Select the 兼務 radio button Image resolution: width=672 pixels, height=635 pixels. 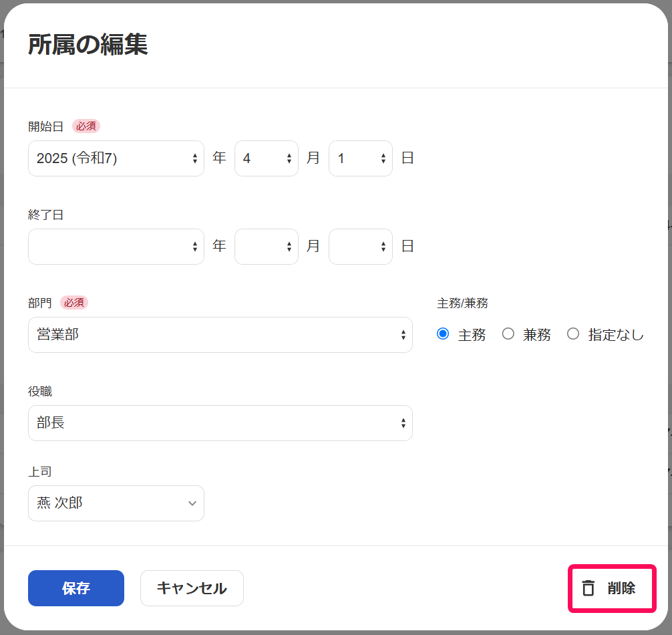click(508, 334)
